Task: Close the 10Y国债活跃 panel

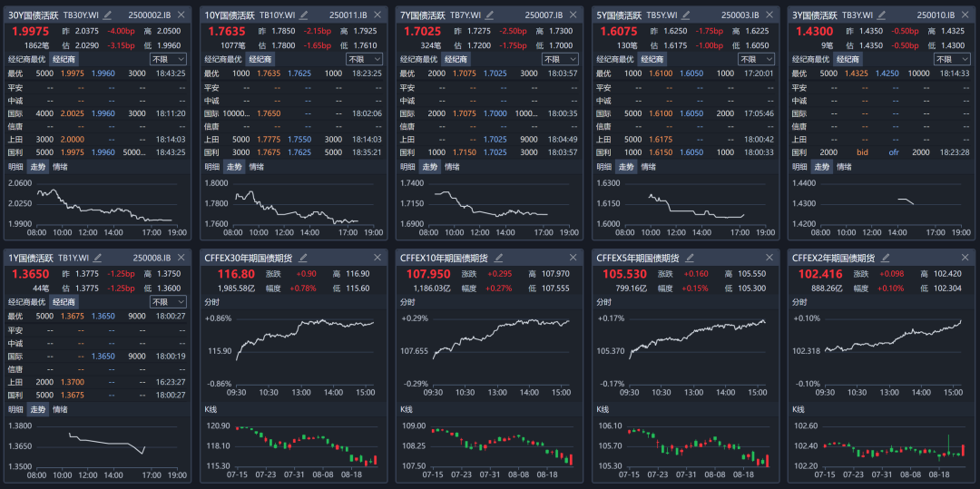Action: (377, 15)
